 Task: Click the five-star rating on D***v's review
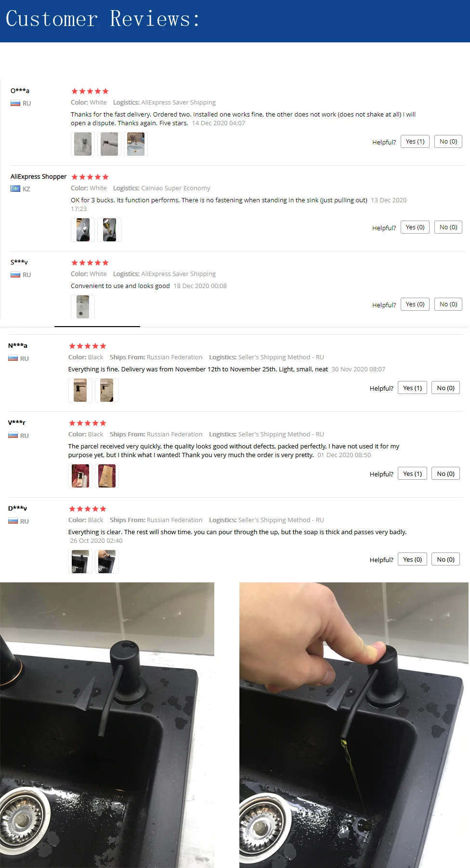[88, 509]
